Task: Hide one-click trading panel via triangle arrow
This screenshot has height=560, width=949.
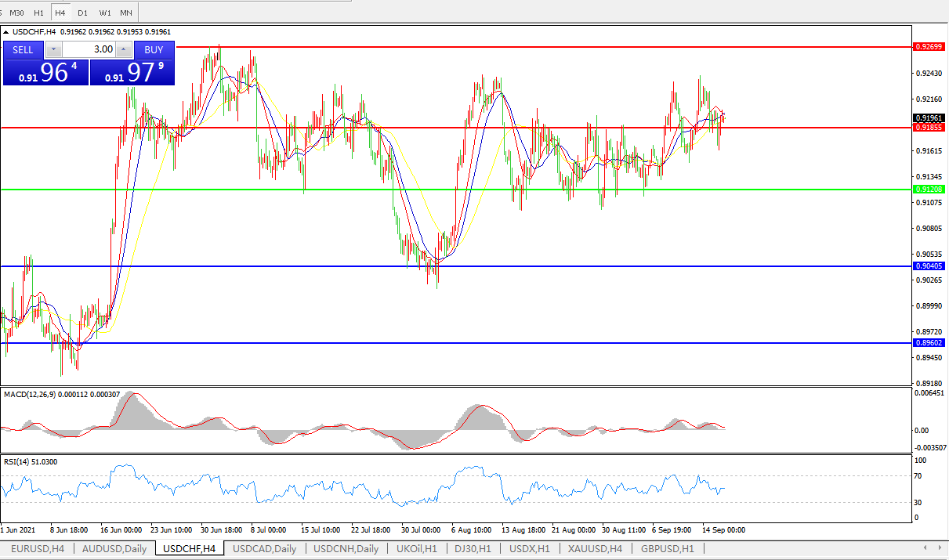Action: click(7, 32)
